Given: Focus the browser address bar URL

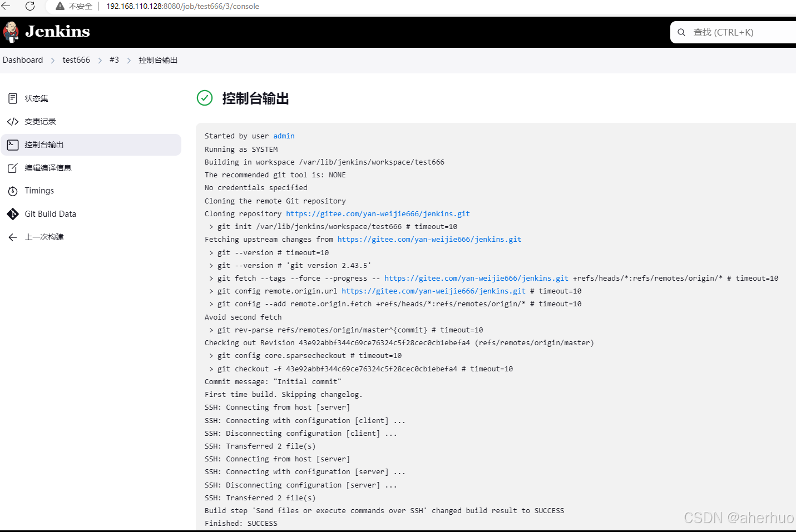Looking at the screenshot, I should 182,6.
